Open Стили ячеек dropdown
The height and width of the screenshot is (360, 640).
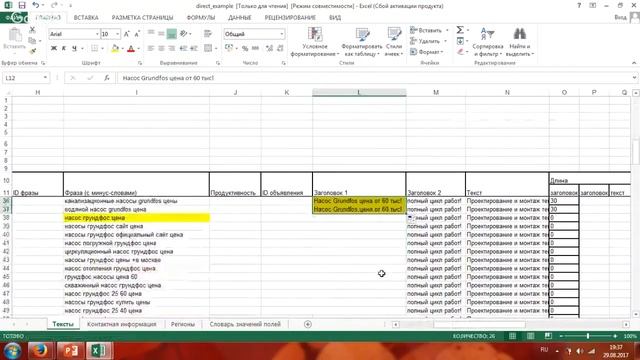click(394, 42)
